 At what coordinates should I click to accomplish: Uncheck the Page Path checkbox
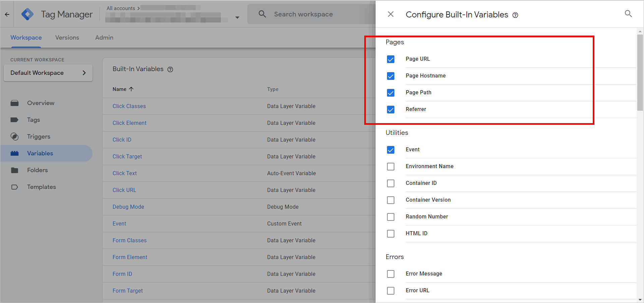391,93
